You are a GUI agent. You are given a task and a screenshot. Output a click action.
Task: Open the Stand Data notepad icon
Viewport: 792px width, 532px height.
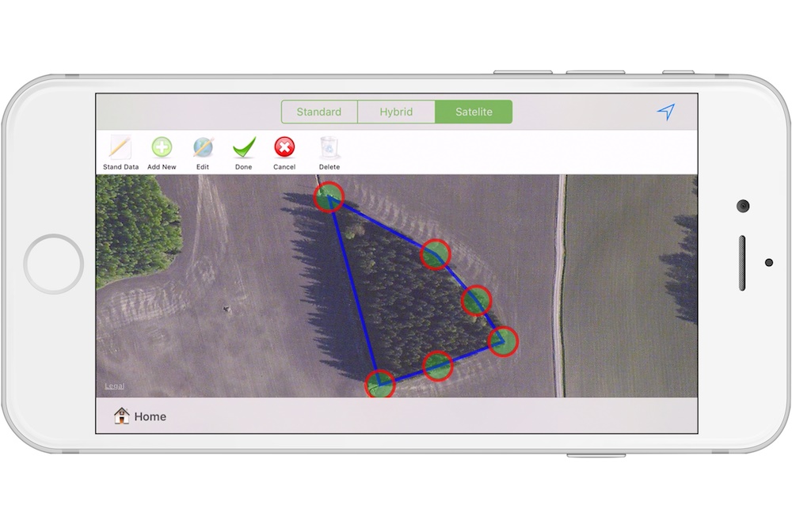(x=120, y=147)
